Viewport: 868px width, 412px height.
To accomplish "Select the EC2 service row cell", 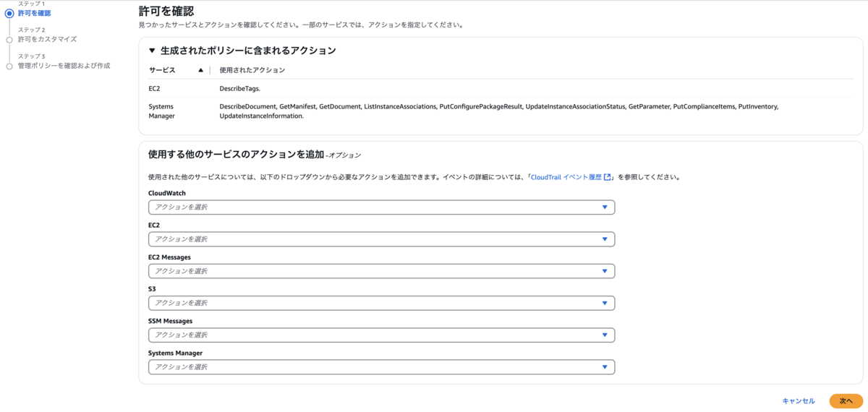I will pyautogui.click(x=154, y=88).
